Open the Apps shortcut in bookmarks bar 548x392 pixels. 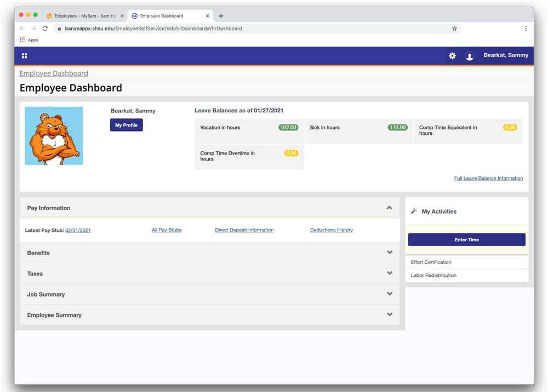tap(28, 39)
